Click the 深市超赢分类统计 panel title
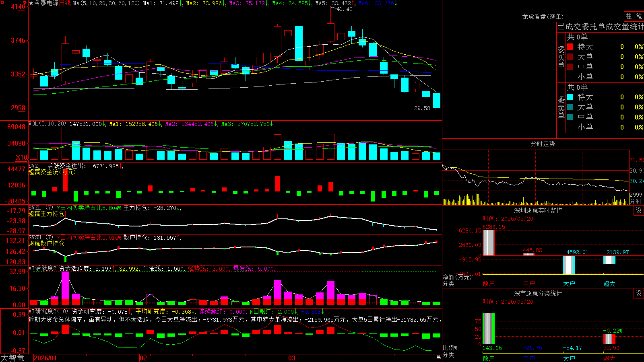 click(538, 293)
